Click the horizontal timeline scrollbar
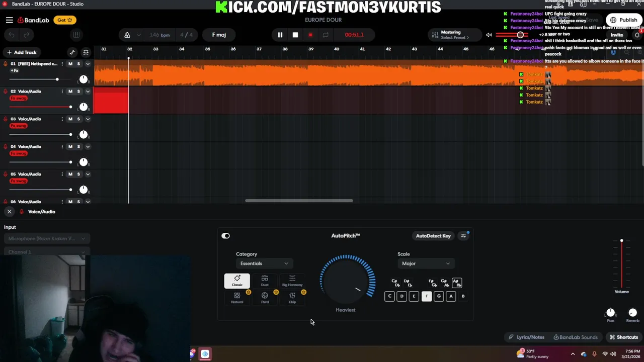 (299, 201)
